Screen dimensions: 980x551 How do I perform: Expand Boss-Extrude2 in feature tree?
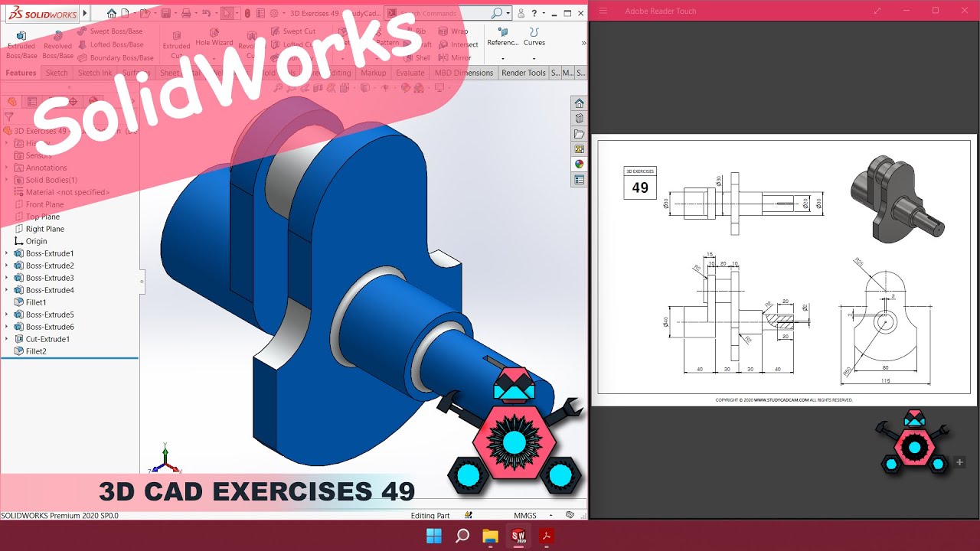(7, 266)
